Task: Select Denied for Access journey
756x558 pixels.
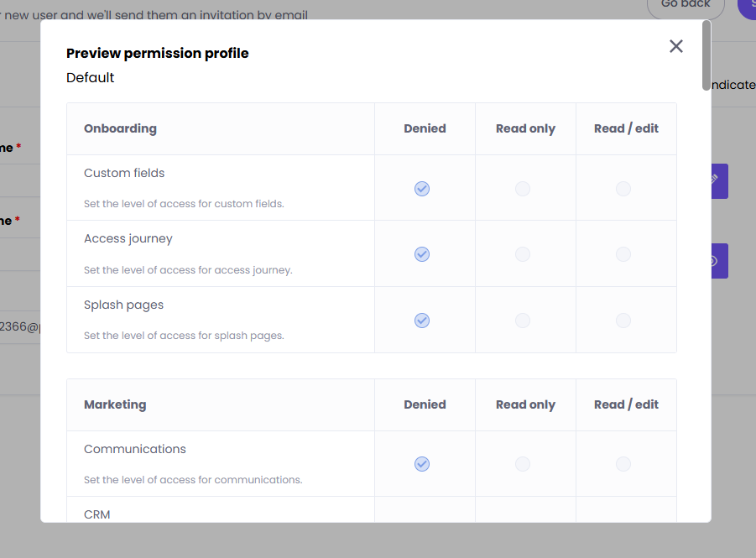Action: 422,254
